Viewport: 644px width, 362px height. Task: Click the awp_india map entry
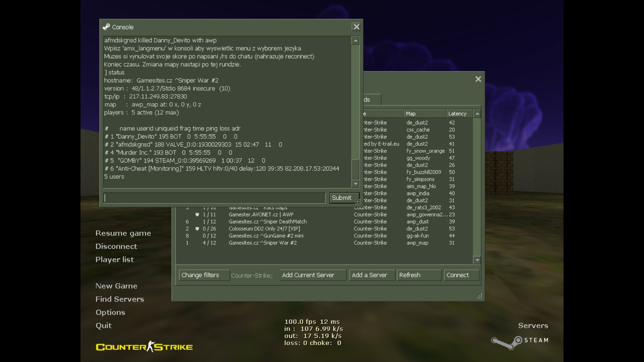click(x=419, y=193)
